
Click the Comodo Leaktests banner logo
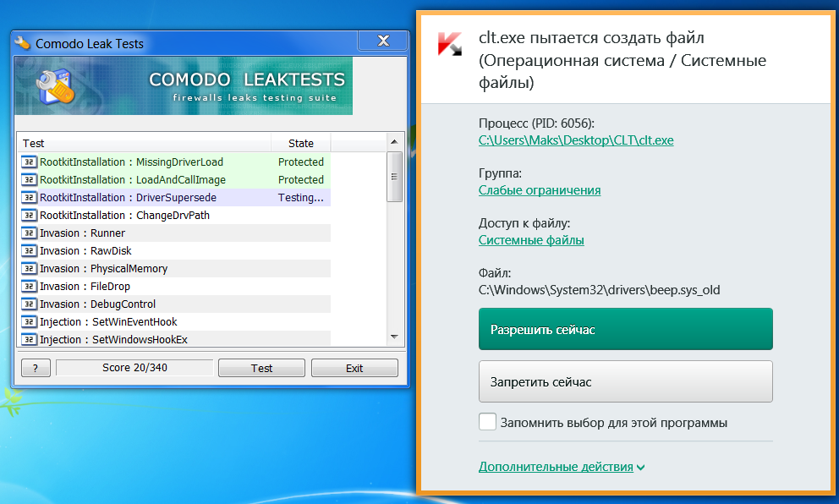[55, 86]
